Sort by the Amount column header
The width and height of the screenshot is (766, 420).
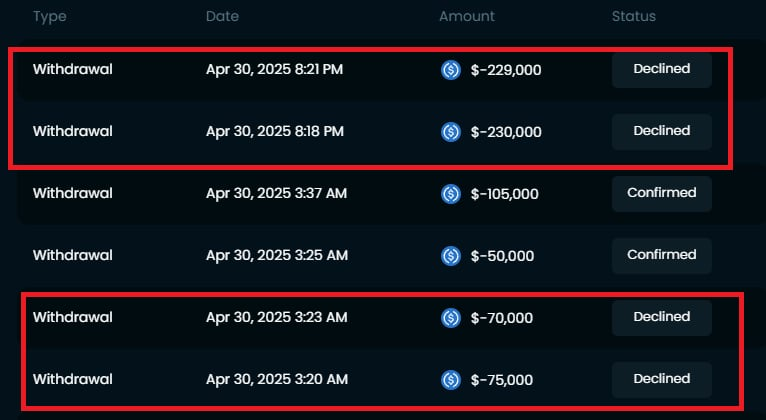pyautogui.click(x=466, y=17)
